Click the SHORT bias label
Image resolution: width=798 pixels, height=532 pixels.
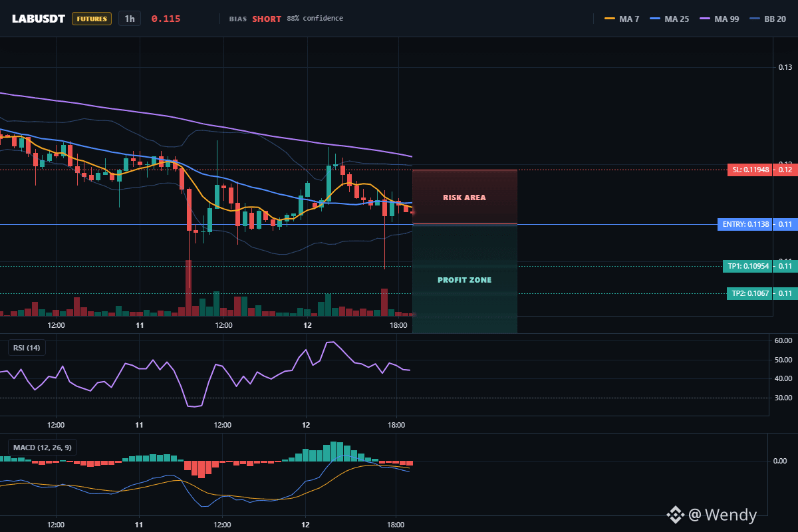point(267,19)
